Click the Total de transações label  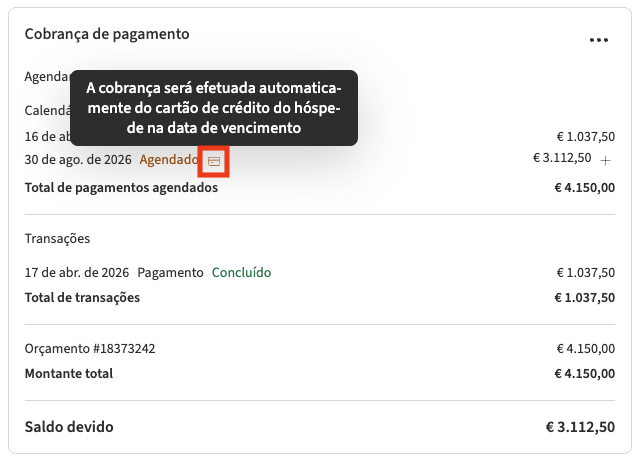[82, 297]
